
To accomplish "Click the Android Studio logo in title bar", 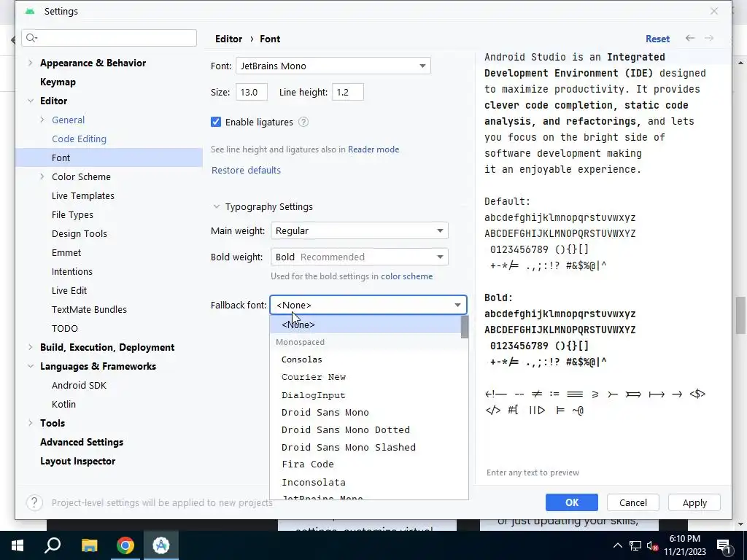I will click(x=30, y=11).
